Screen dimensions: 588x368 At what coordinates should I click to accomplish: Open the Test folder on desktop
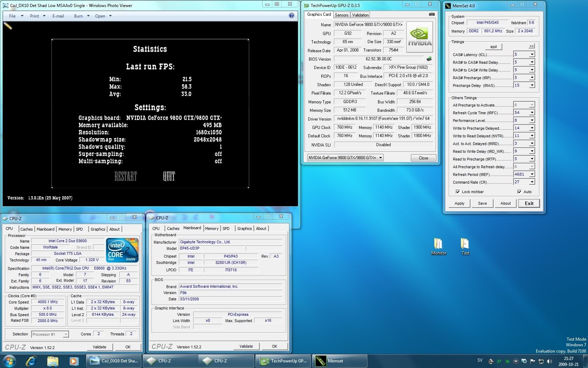click(465, 246)
